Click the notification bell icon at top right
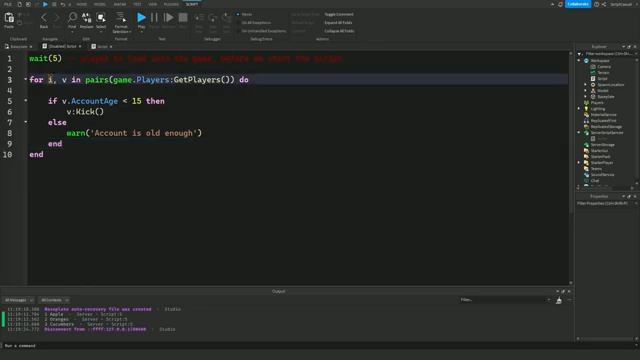The image size is (640, 360). (560, 4)
